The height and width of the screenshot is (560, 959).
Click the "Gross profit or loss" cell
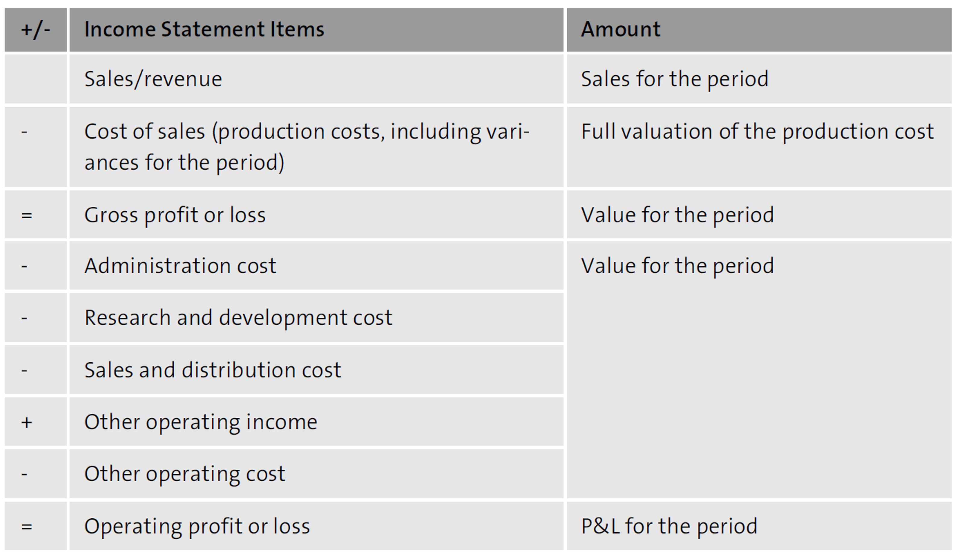[175, 215]
